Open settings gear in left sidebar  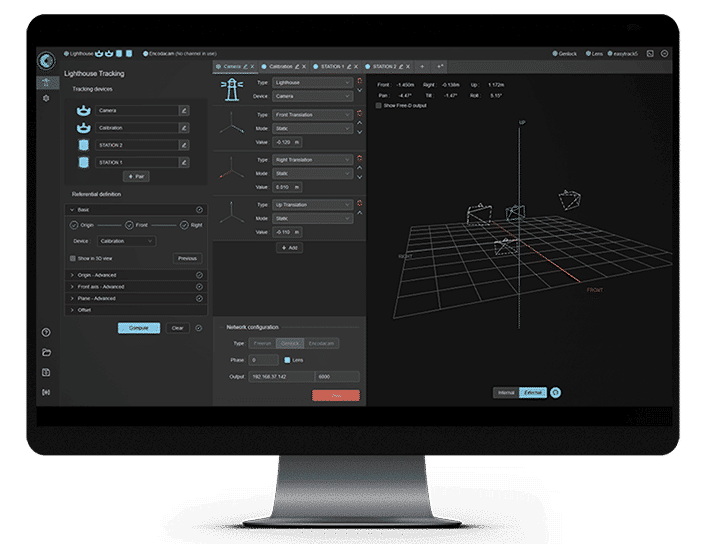pos(46,98)
